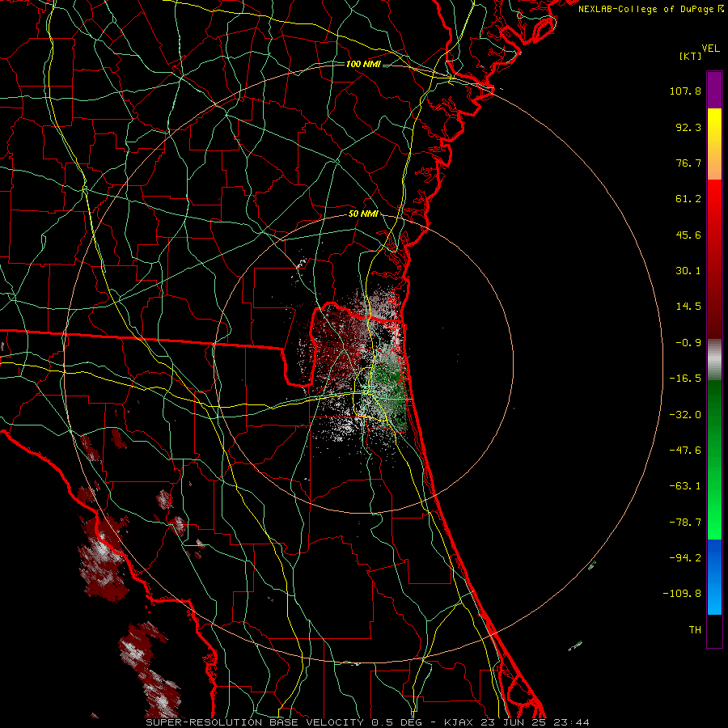The image size is (728, 728).
Task: Click the -0.9 velocity scale value
Action: (688, 343)
